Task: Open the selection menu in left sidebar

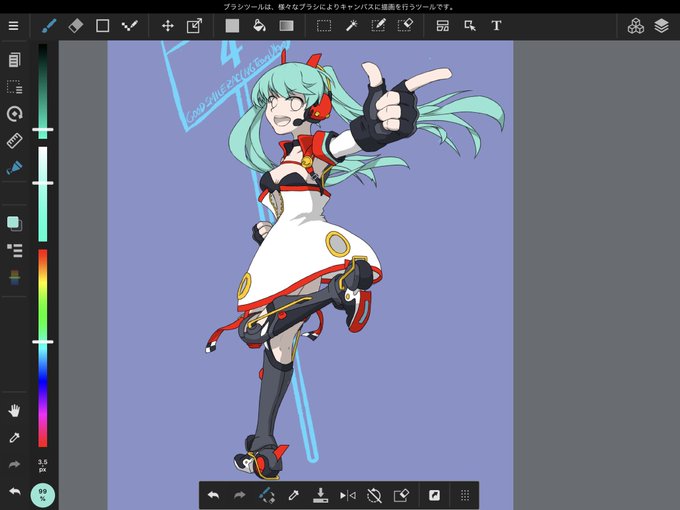Action: (x=14, y=87)
